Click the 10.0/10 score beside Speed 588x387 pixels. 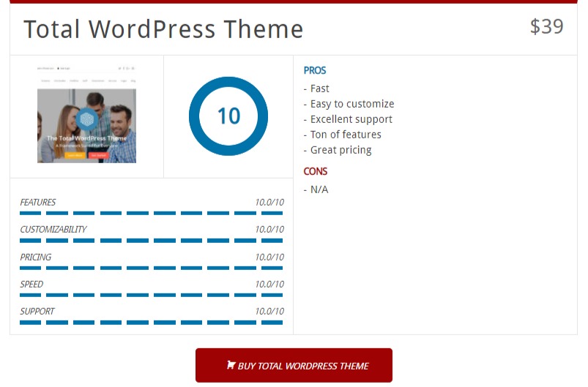point(269,285)
